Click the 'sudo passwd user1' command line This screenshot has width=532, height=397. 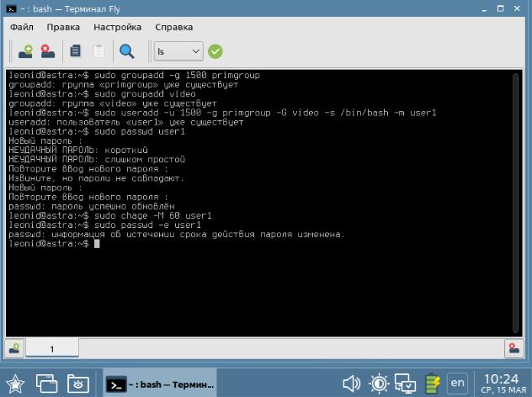coord(97,131)
